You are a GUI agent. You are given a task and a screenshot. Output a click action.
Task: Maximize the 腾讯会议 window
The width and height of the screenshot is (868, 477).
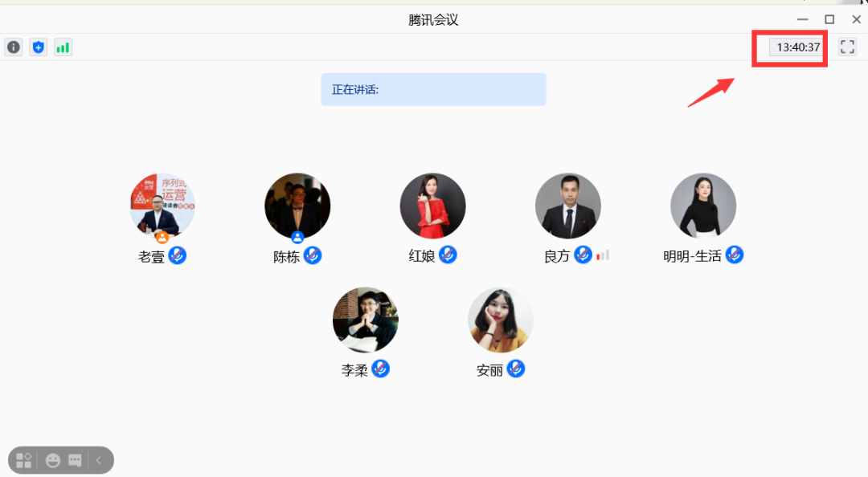pyautogui.click(x=829, y=19)
